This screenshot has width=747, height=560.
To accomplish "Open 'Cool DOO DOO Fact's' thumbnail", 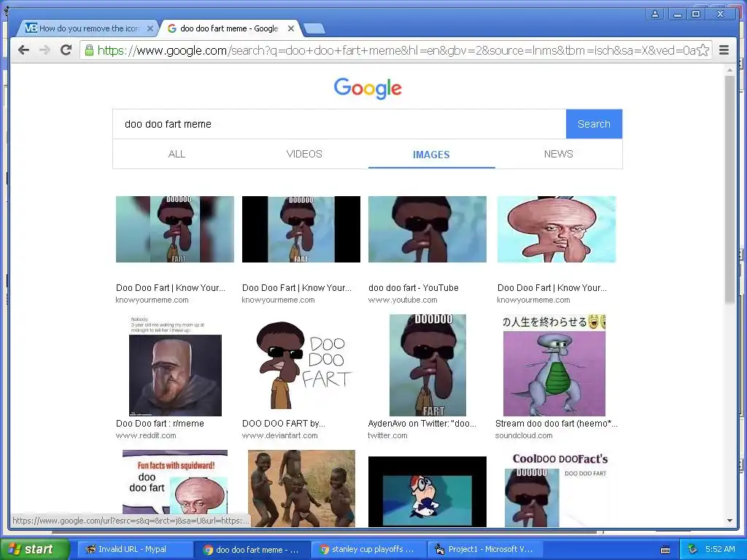I will tap(557, 489).
